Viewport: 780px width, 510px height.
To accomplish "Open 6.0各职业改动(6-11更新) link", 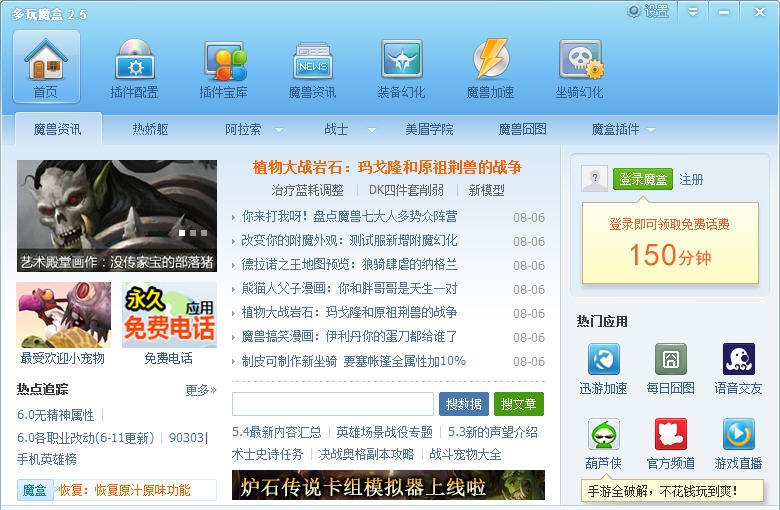I will 86,438.
